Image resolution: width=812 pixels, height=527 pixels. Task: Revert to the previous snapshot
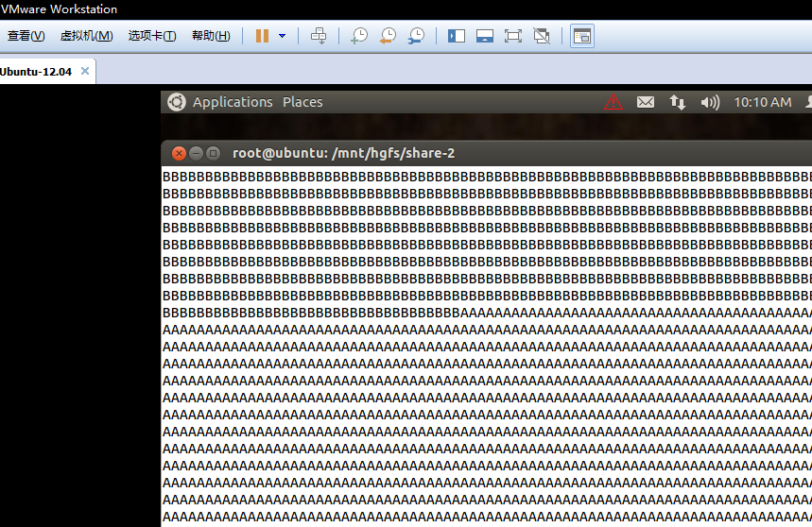click(x=388, y=36)
